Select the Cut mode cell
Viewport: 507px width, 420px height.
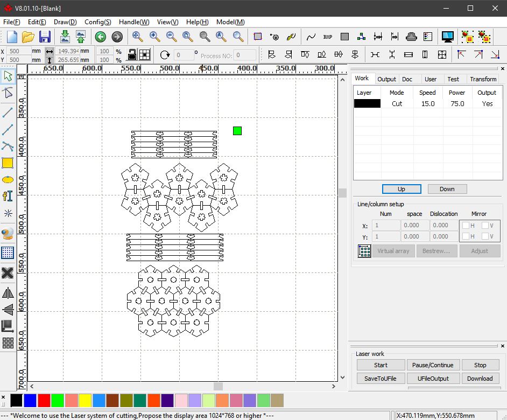click(397, 103)
